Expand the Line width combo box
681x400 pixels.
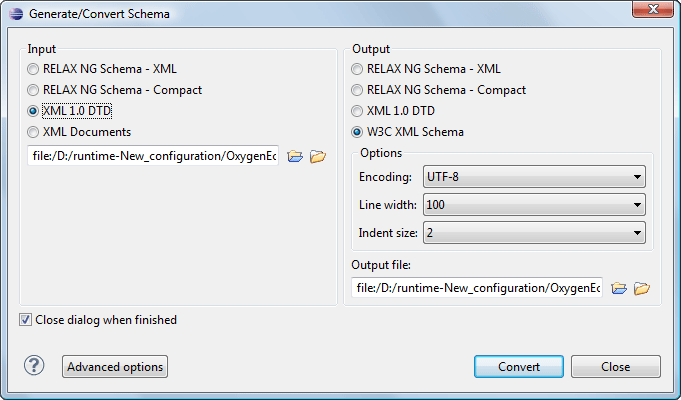534,205
